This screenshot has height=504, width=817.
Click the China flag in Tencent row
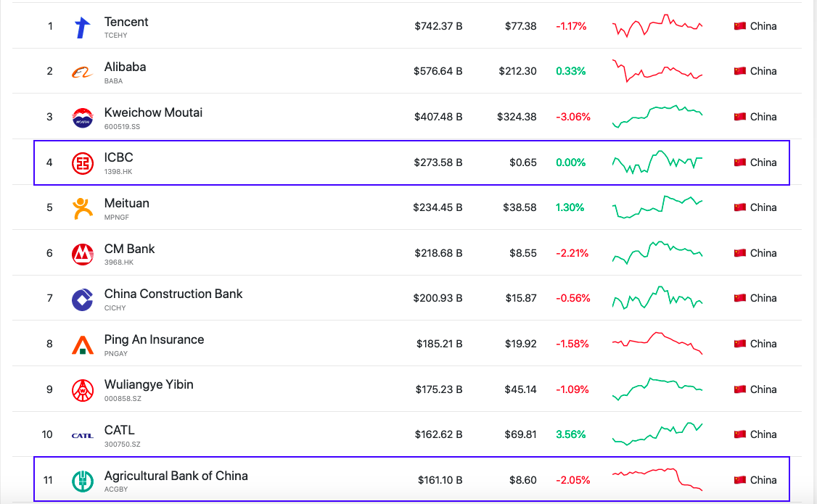(x=739, y=26)
